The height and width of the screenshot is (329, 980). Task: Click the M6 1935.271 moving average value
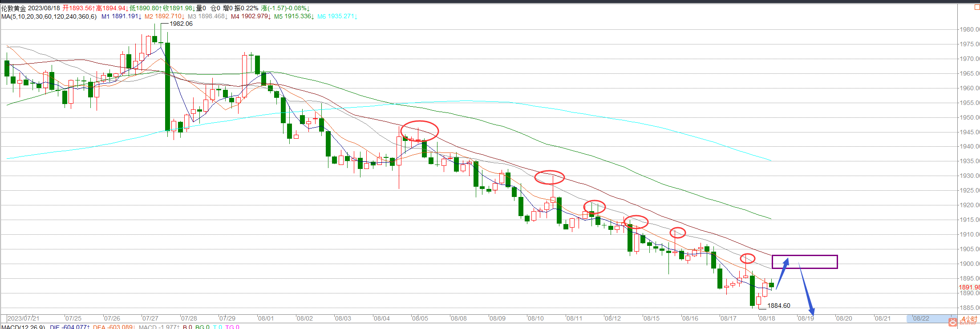point(337,16)
